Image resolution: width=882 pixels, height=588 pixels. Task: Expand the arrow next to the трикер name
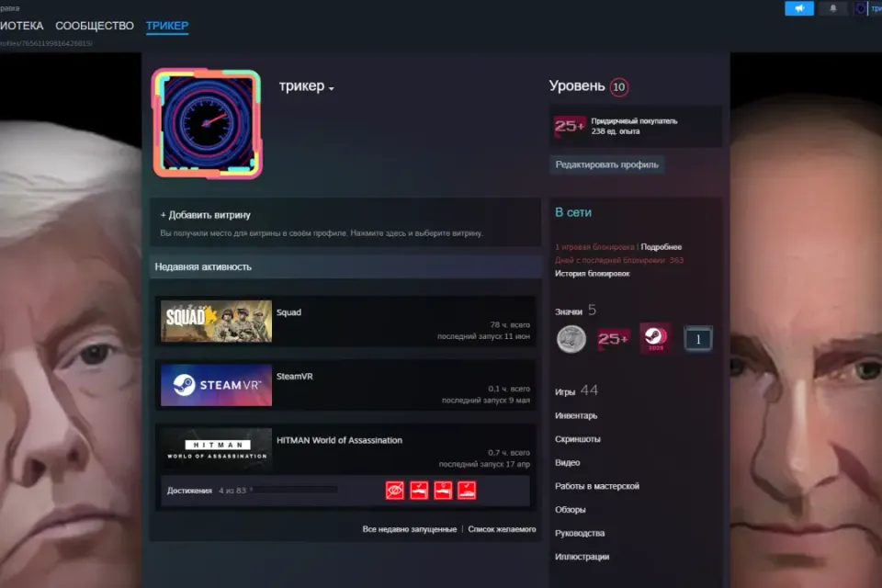[x=332, y=88]
